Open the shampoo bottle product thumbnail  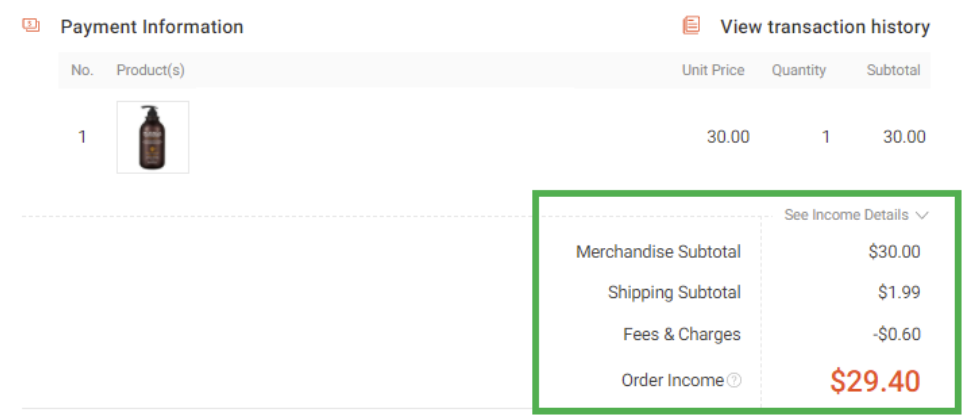pos(153,137)
